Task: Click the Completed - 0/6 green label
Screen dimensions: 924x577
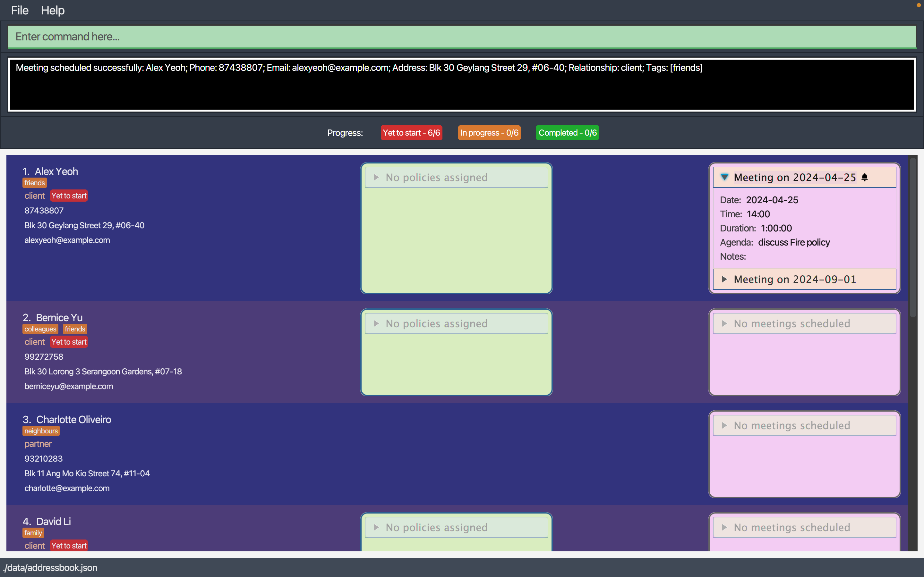Action: (x=567, y=133)
